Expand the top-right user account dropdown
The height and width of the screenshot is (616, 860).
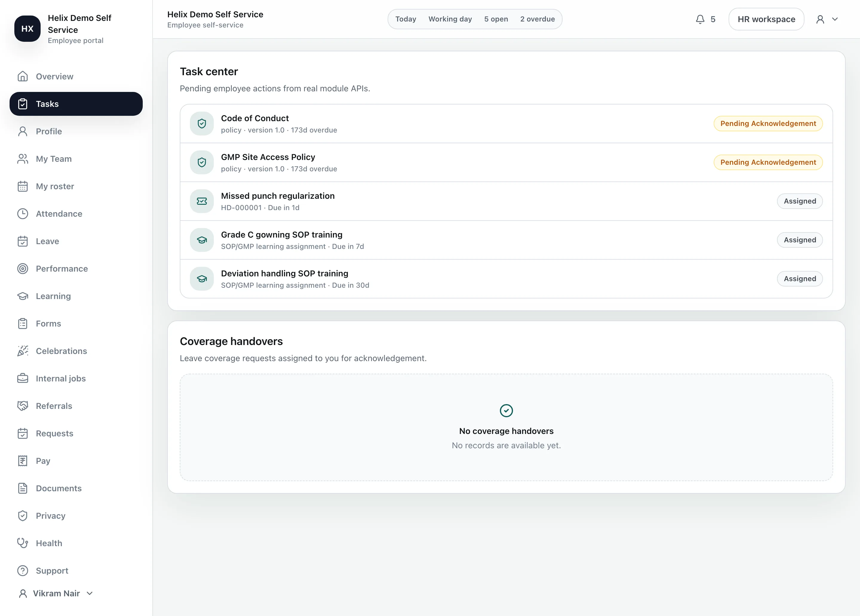click(827, 19)
